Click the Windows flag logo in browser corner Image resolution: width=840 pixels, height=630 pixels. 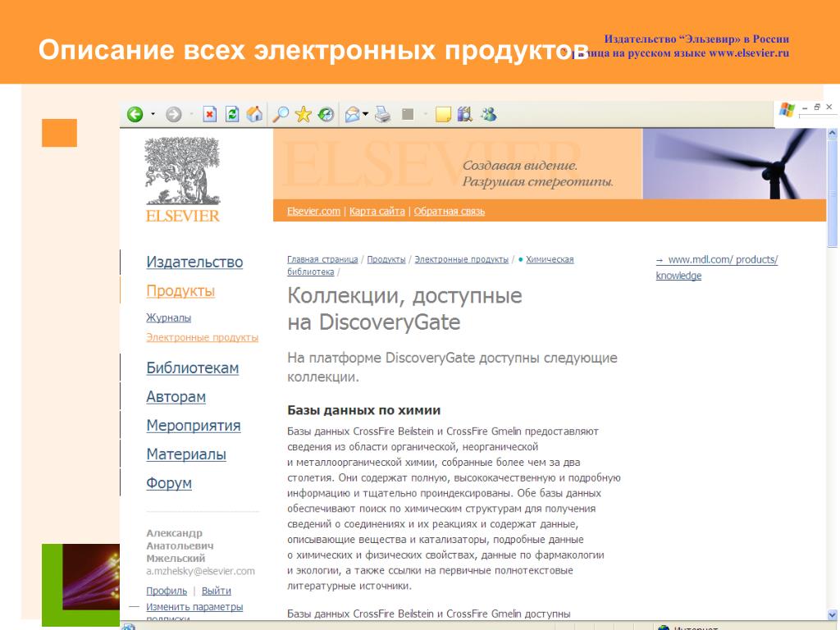click(787, 109)
